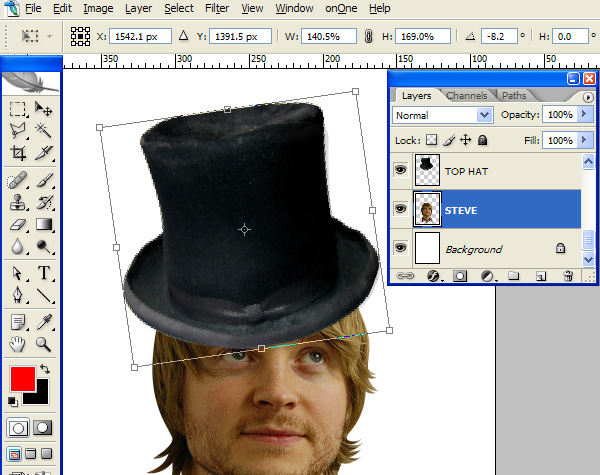Select the Rectangular Marquee tool
This screenshot has width=600, height=475.
point(18,109)
